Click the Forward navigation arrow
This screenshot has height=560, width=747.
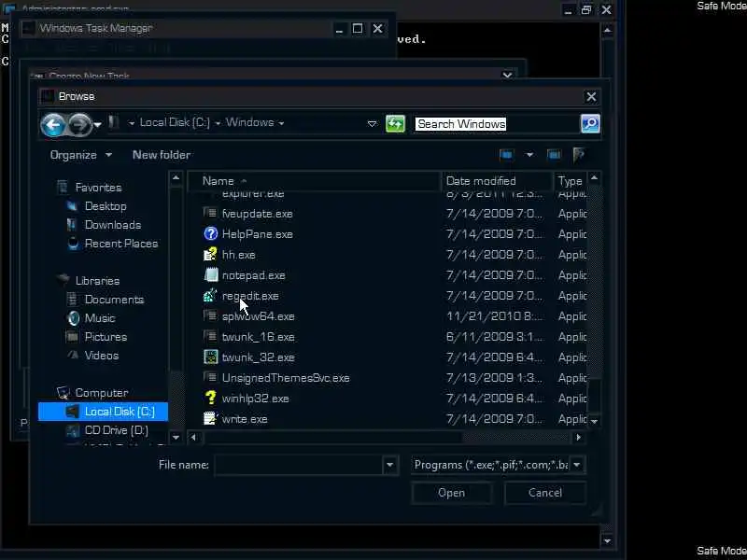79,125
